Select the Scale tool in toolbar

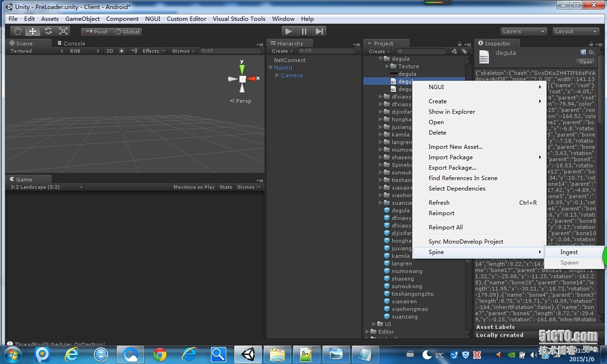point(63,31)
